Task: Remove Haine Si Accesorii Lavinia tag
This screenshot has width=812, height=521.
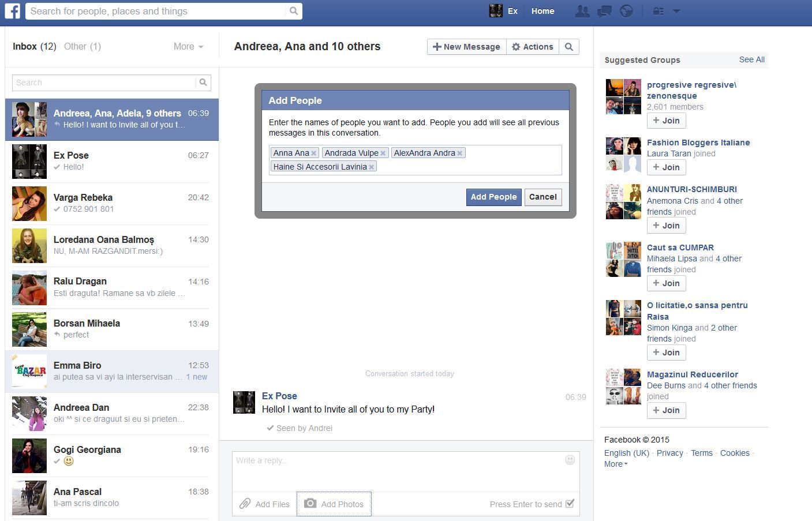Action: click(x=371, y=167)
